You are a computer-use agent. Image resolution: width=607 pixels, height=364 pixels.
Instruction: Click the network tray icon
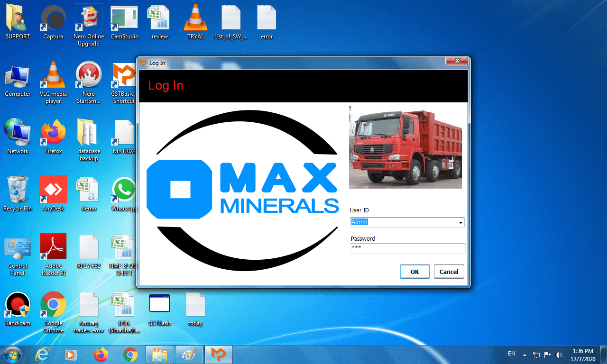click(537, 355)
